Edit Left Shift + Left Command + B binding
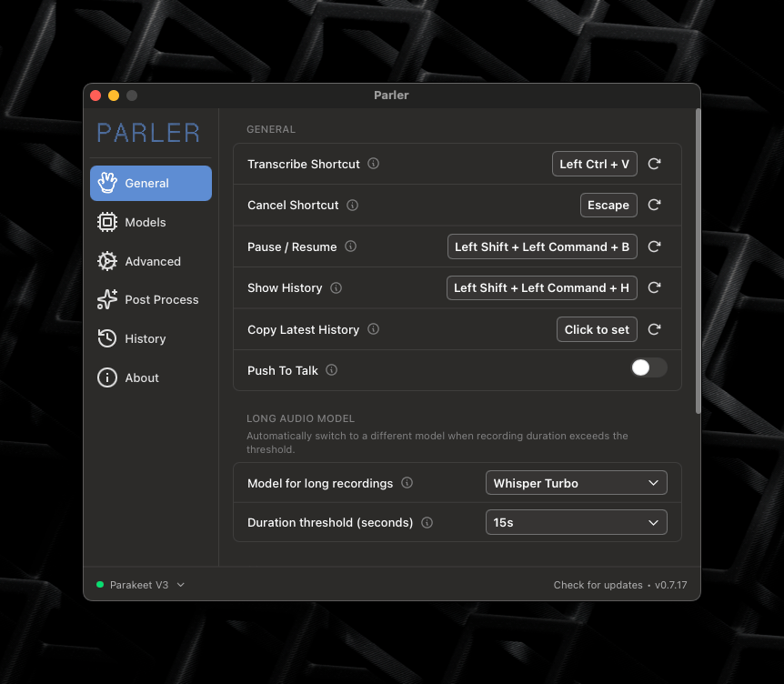784x684 pixels. coord(542,246)
